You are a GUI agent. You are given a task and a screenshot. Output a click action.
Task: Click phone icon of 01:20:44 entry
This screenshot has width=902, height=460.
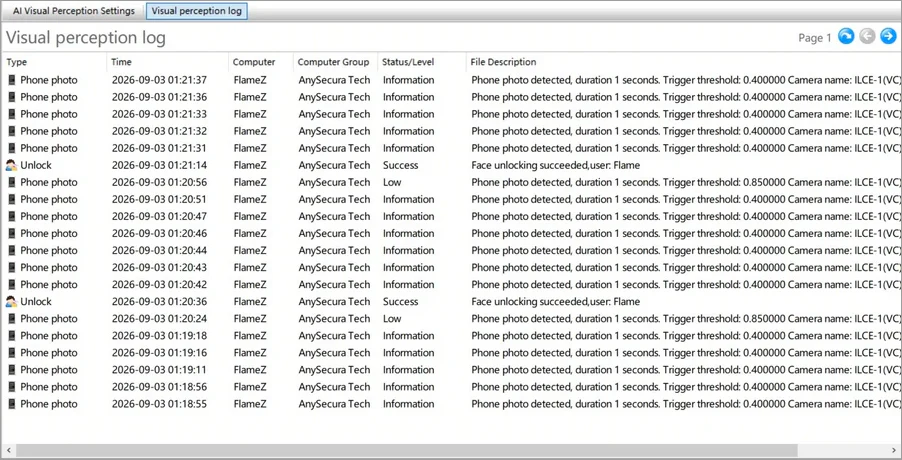(x=12, y=251)
